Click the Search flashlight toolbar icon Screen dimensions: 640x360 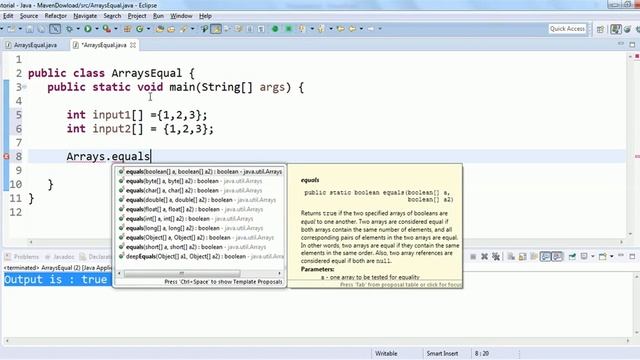point(184,29)
